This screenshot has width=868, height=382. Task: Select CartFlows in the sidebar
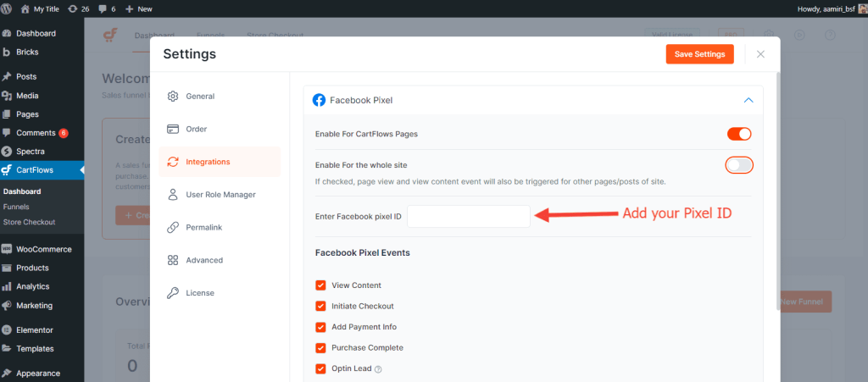(x=42, y=169)
